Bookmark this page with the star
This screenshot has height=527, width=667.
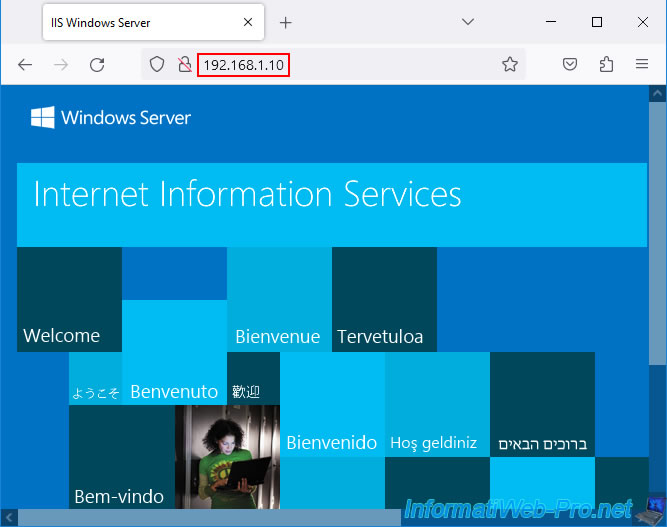[510, 64]
